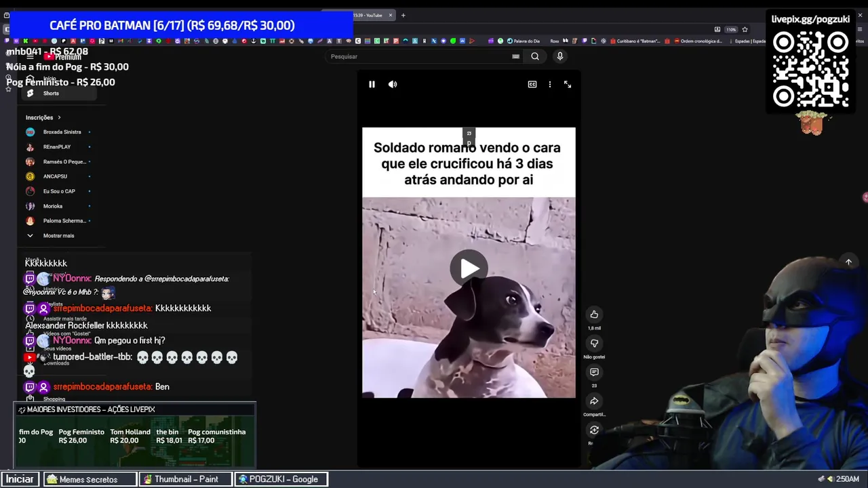This screenshot has height=488, width=868.
Task: Click the Pog Feministo R$ 26,00 investor entry
Action: tap(81, 436)
